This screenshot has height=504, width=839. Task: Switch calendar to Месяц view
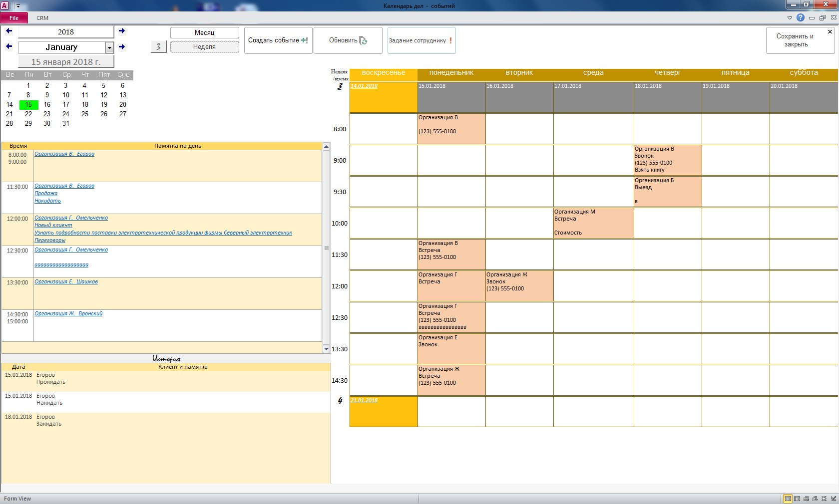[x=205, y=32]
